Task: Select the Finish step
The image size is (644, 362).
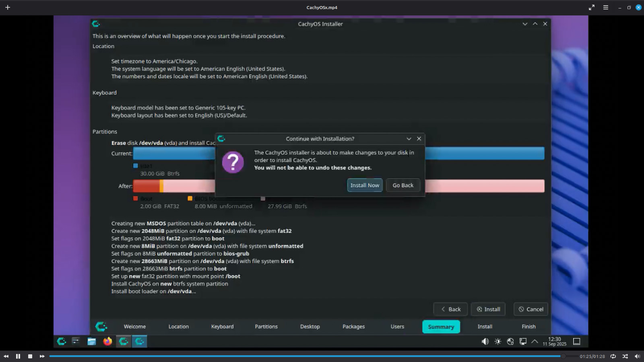Action: pyautogui.click(x=528, y=327)
